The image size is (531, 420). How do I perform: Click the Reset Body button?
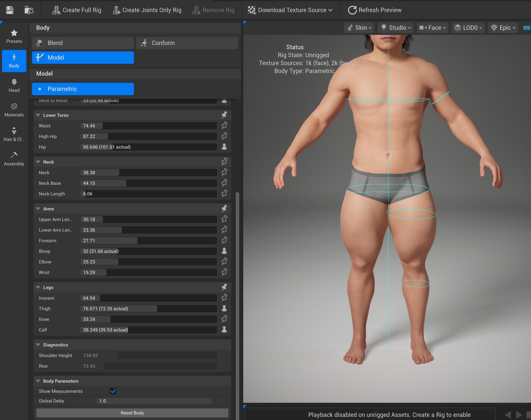pos(132,413)
